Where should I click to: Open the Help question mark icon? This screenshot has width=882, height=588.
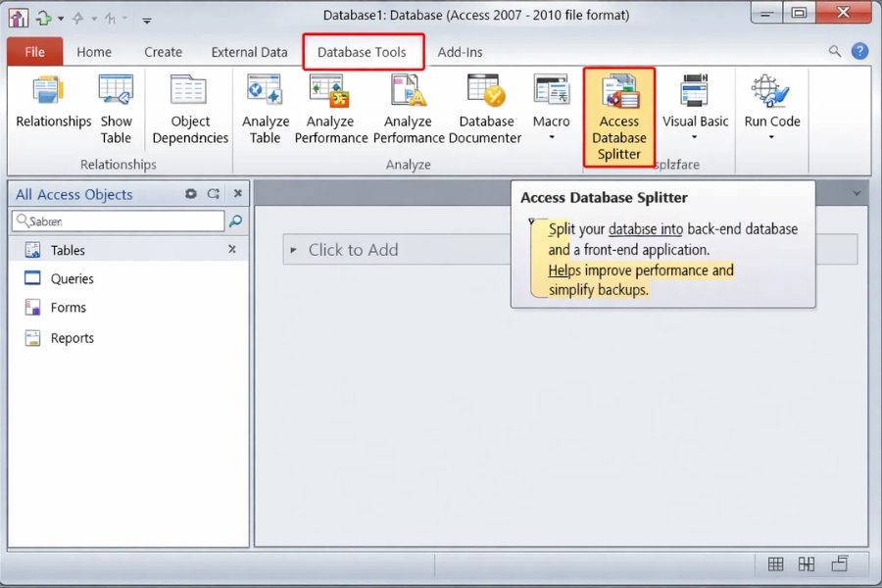click(x=859, y=52)
